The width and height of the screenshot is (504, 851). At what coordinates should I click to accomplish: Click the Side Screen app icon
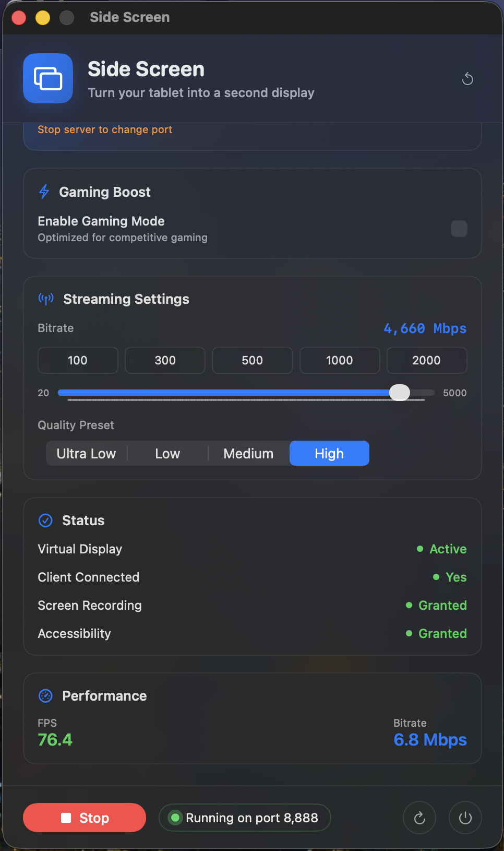coord(47,78)
